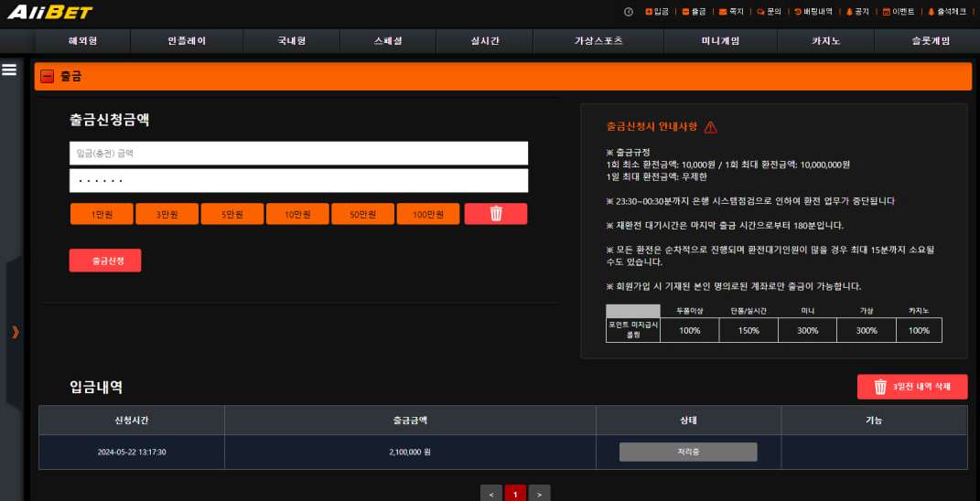The height and width of the screenshot is (501, 980).
Task: Click the red trash icon to clear amount
Action: (x=495, y=214)
